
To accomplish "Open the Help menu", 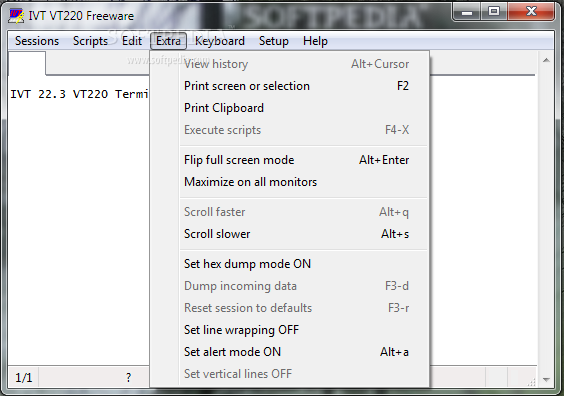I will pos(315,41).
